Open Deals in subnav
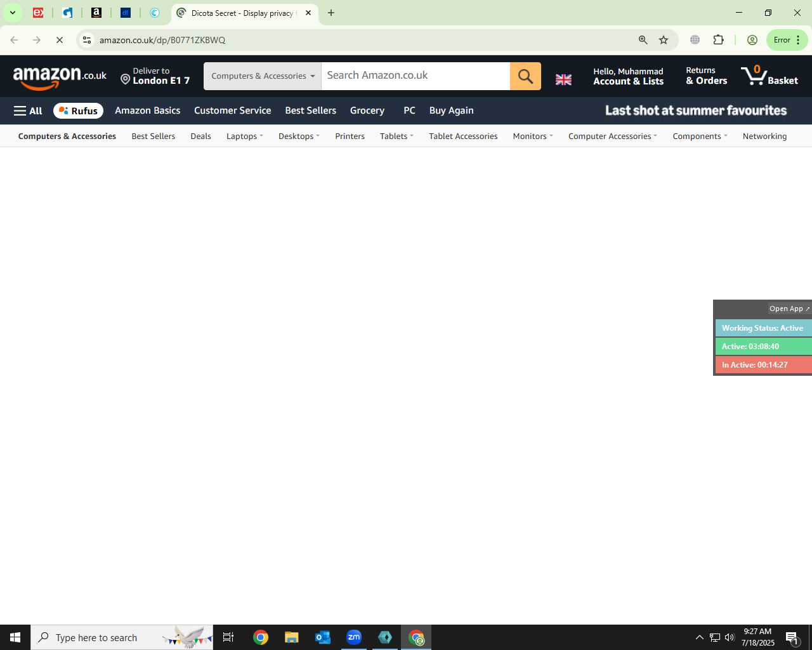812x650 pixels. click(200, 136)
